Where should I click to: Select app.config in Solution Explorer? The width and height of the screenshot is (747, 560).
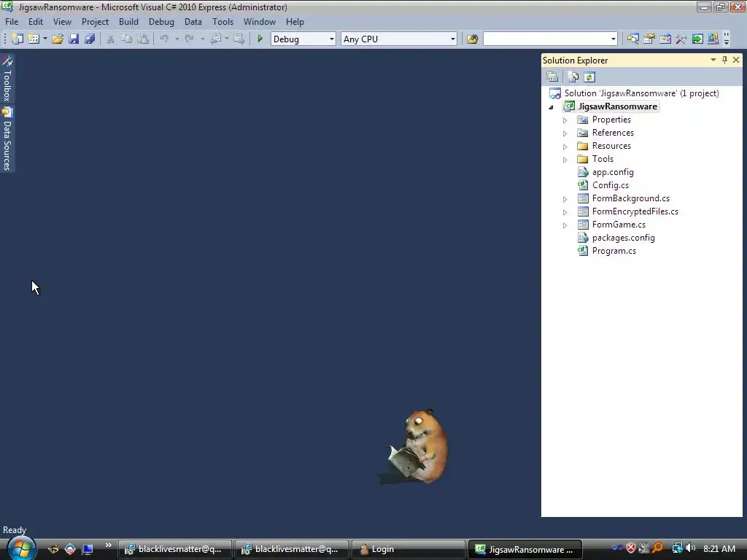click(613, 172)
